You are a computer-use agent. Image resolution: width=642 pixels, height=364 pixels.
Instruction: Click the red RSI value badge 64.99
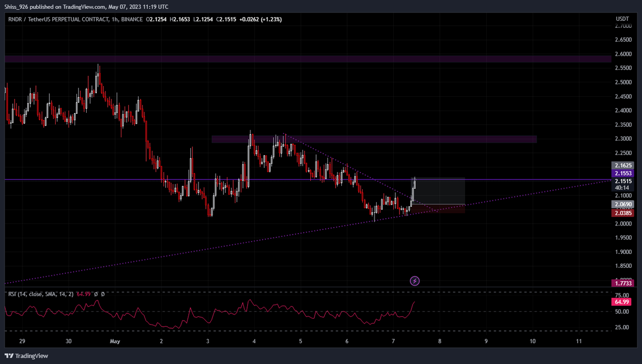622,301
